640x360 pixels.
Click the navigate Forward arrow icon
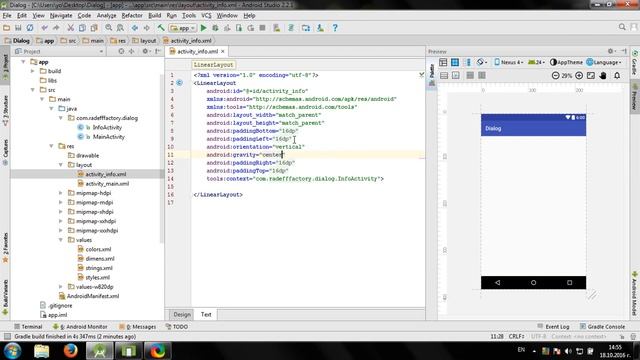146,28
